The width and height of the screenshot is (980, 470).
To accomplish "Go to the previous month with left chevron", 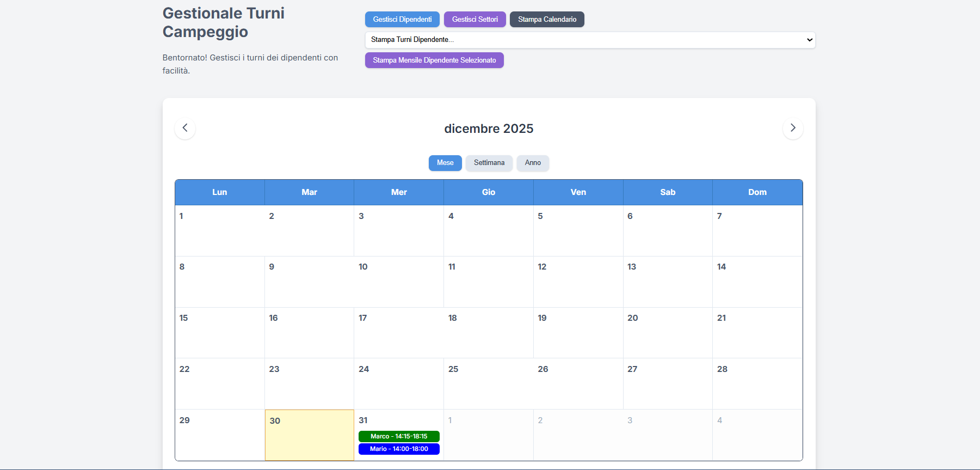I will tap(185, 128).
